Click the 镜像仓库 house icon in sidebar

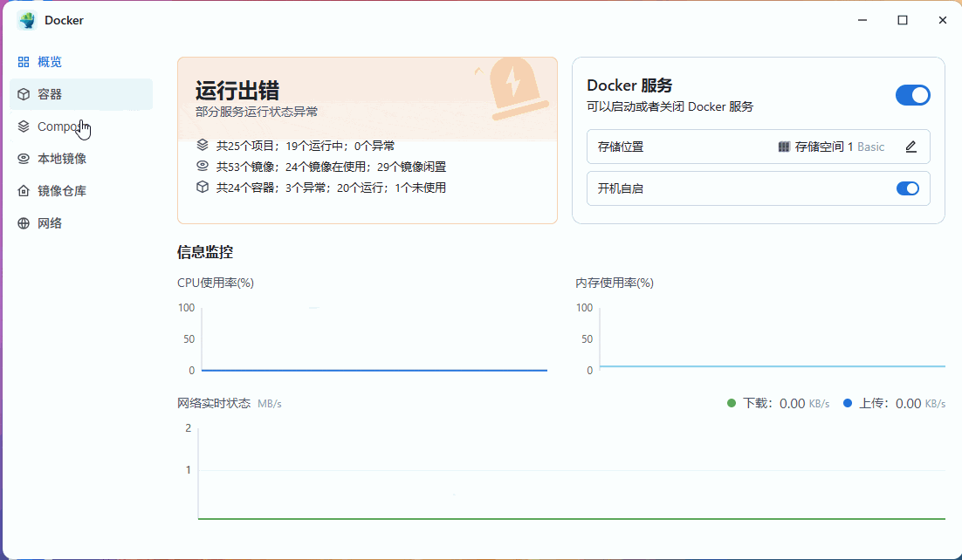coord(24,191)
